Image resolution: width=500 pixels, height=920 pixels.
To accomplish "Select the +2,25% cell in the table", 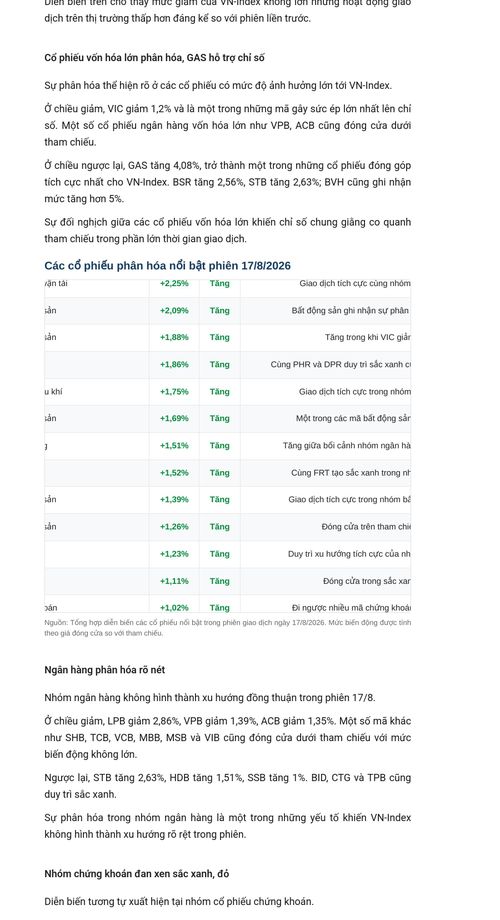I will pyautogui.click(x=174, y=283).
